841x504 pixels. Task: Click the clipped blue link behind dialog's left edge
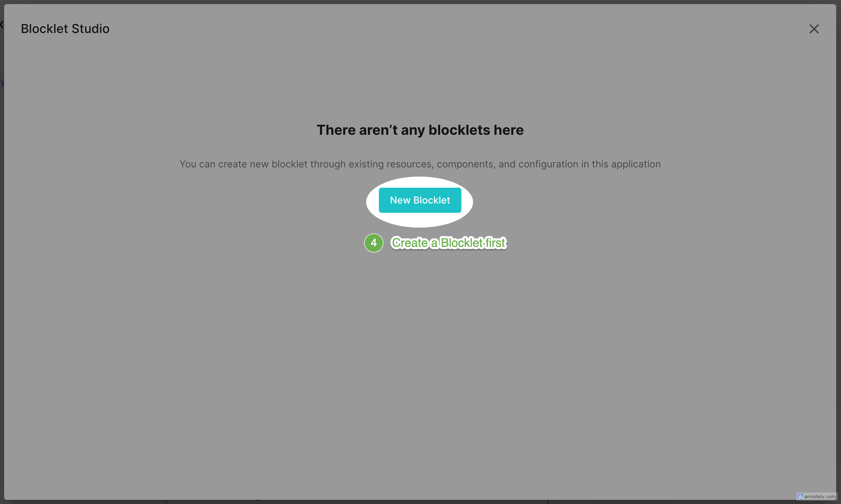(x=2, y=82)
